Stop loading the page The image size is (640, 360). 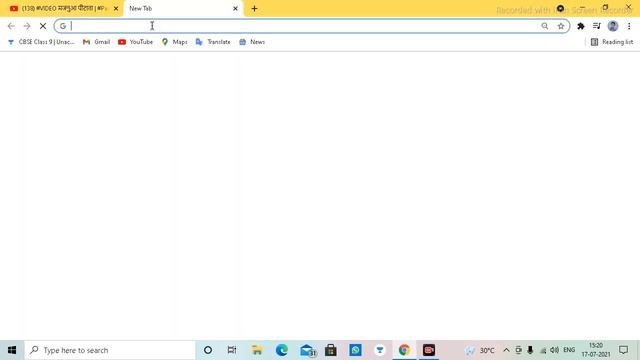point(43,26)
